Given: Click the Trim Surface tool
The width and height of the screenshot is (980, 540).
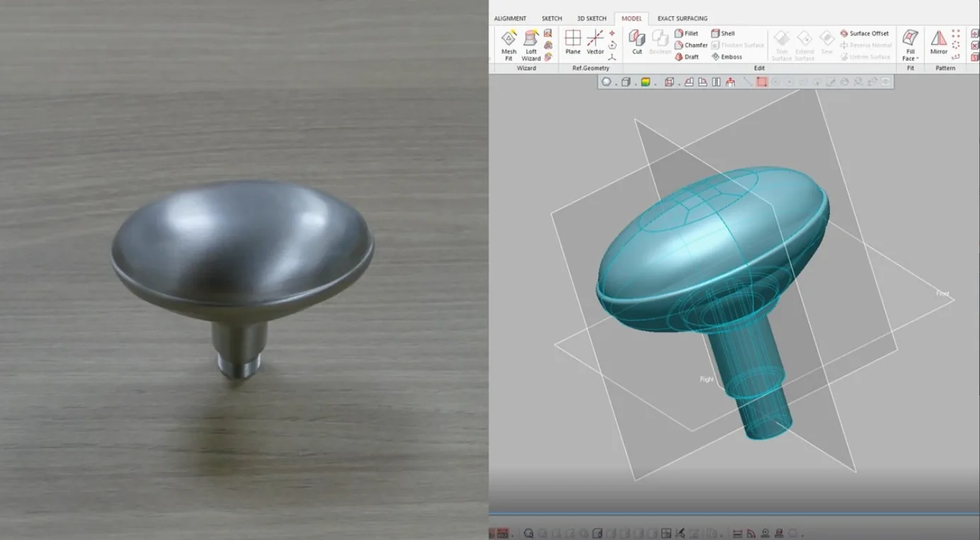Looking at the screenshot, I should click(782, 45).
